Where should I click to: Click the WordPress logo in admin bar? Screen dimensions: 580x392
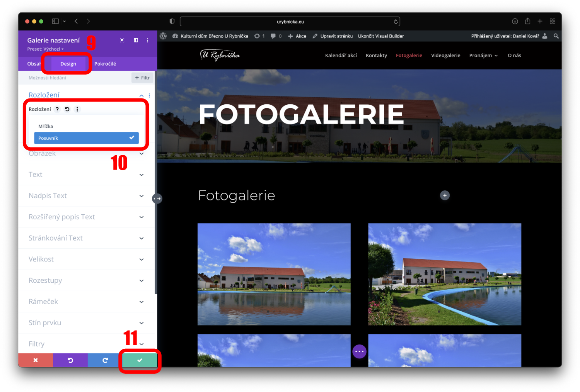[163, 36]
